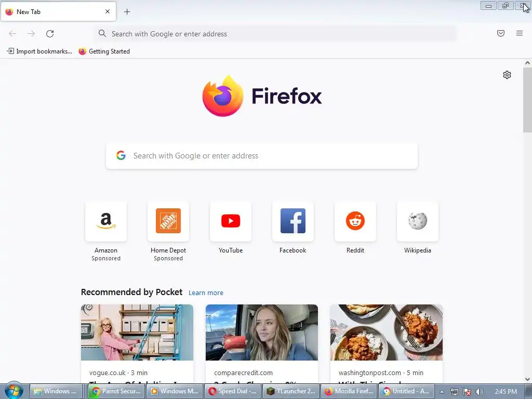
Task: Open the vogue.co.uk article thumbnail
Action: (137, 332)
